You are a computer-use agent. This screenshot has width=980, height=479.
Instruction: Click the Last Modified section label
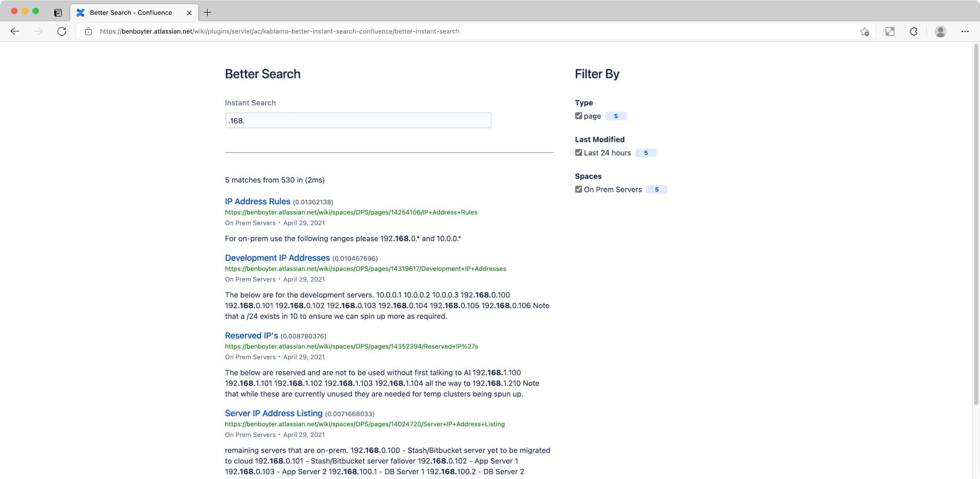point(600,139)
